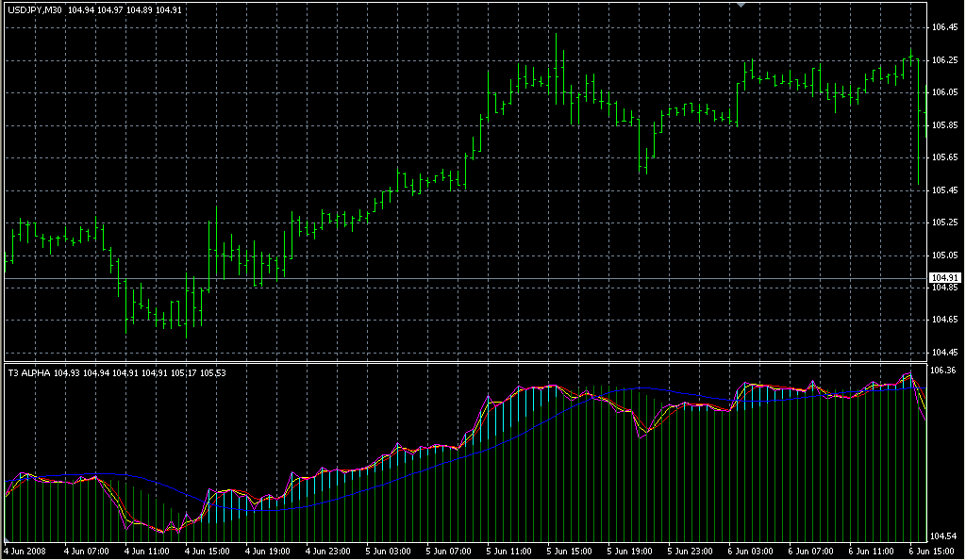The image size is (966, 560).
Task: Click the small arrow at bottom-left of time axis
Action: 5,542
